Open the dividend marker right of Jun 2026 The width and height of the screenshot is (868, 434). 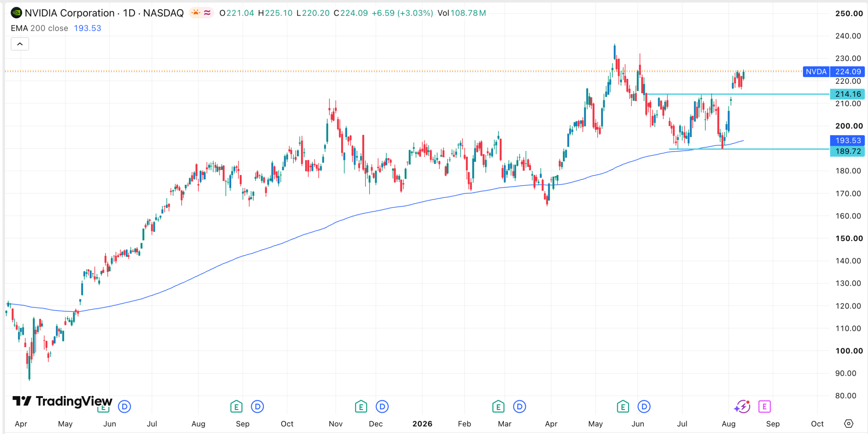pos(644,407)
